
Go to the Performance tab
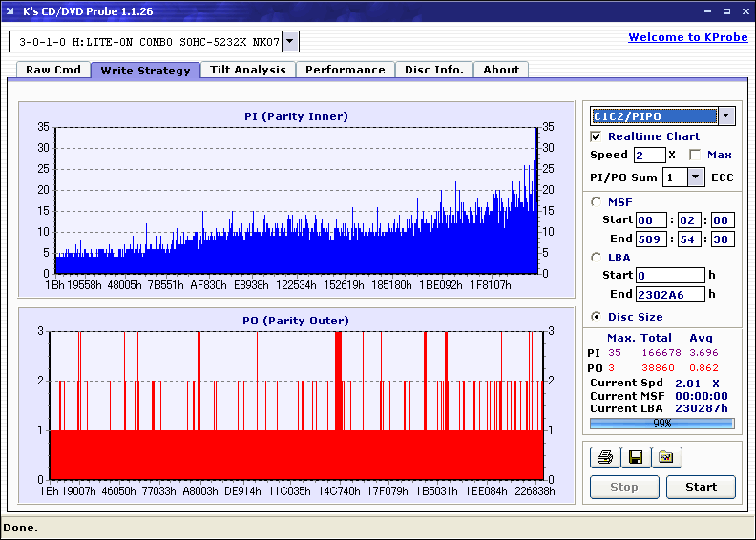click(346, 70)
